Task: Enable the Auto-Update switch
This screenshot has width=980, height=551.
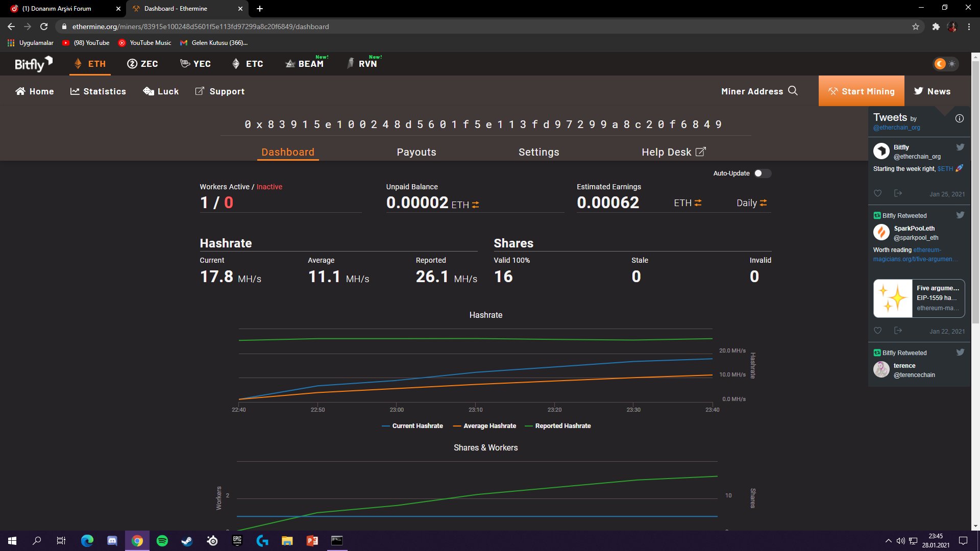Action: (x=762, y=173)
